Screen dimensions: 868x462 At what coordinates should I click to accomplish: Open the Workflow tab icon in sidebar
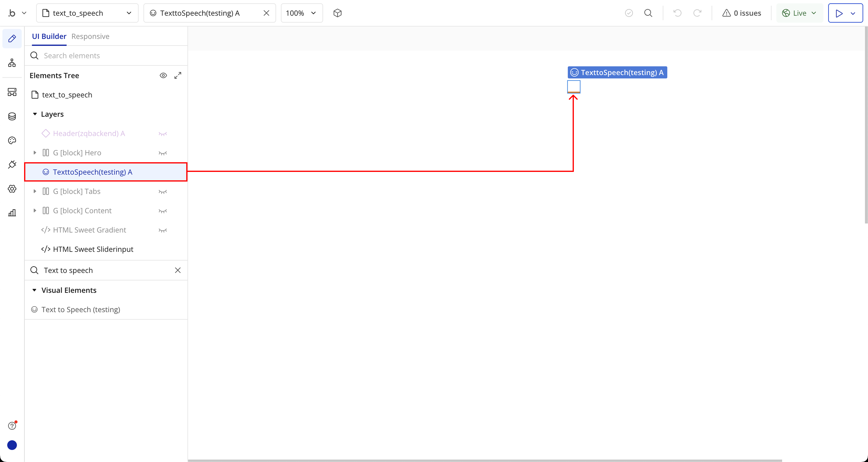pyautogui.click(x=12, y=63)
